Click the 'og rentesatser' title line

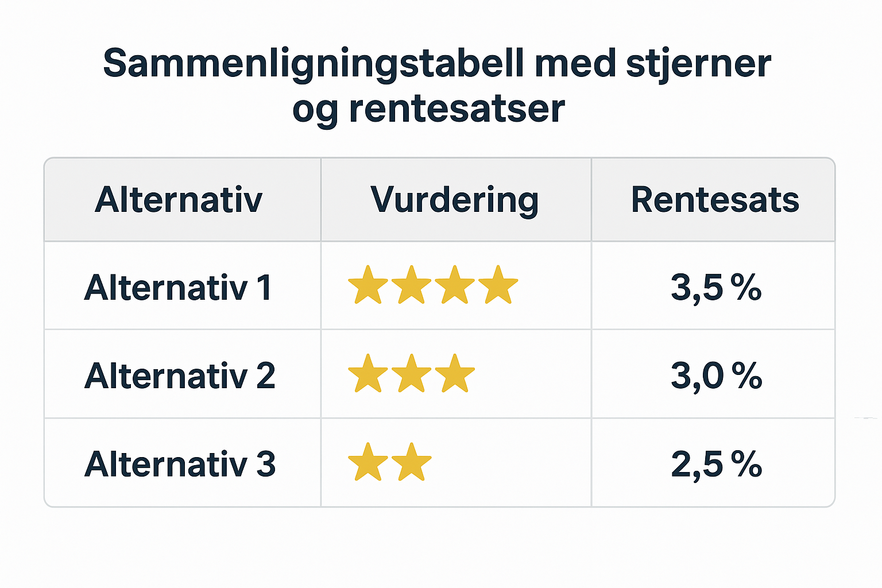click(x=428, y=109)
